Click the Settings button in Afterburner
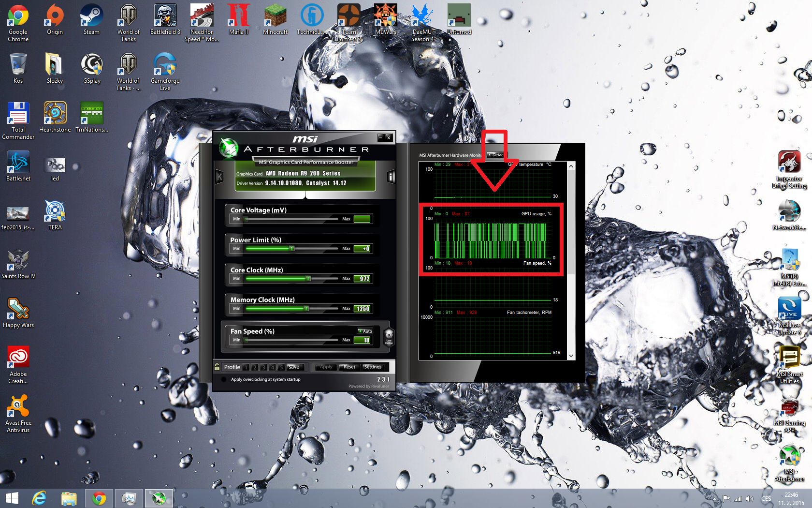This screenshot has height=508, width=812. pos(372,367)
